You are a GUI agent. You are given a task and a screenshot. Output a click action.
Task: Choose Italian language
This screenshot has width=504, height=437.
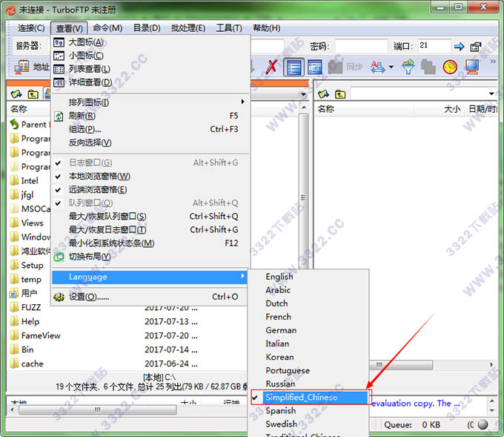[x=309, y=344]
